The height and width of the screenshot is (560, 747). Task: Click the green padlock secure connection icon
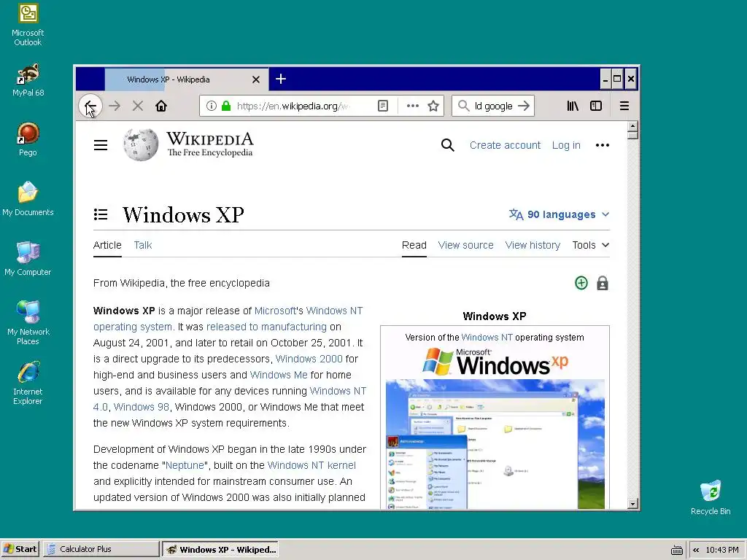point(226,106)
